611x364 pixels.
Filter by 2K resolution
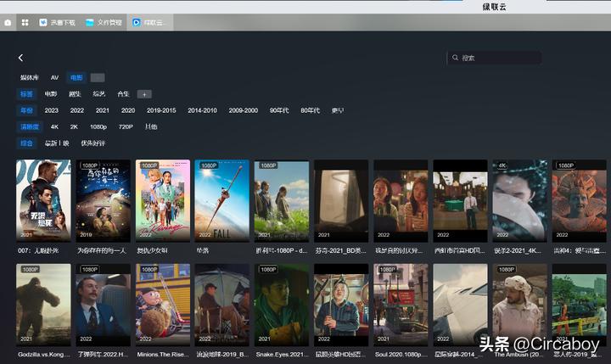click(74, 126)
